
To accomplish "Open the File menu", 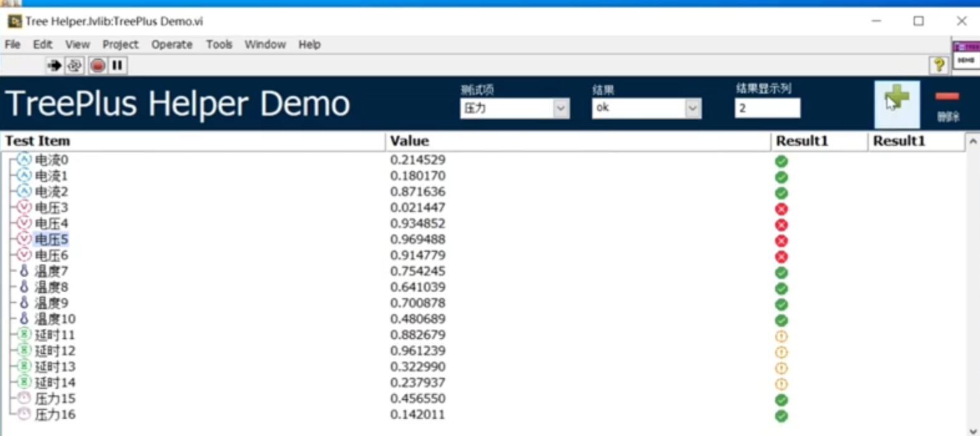I will pyautogui.click(x=12, y=44).
